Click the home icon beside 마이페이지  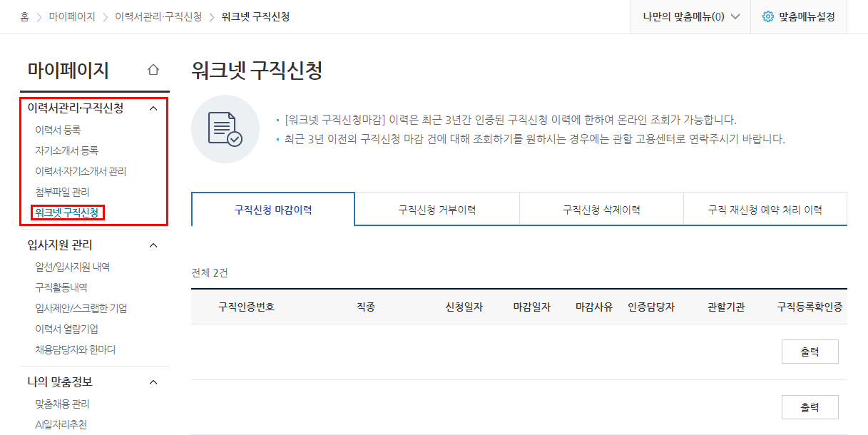[153, 70]
